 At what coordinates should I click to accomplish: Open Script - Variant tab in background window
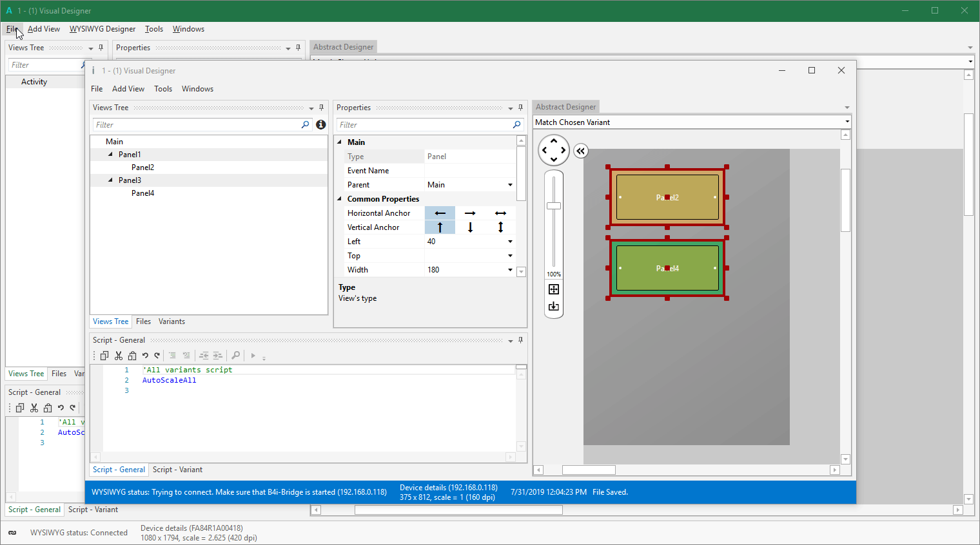tap(93, 510)
